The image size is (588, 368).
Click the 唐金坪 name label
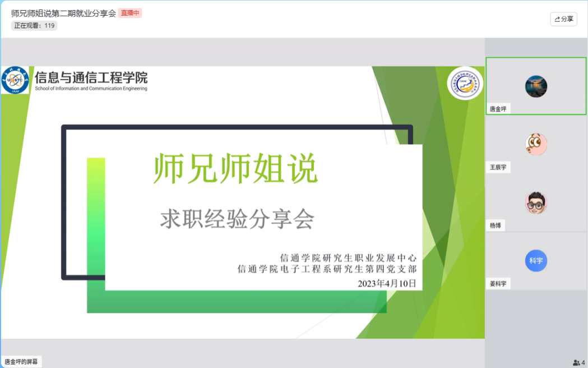tap(498, 109)
